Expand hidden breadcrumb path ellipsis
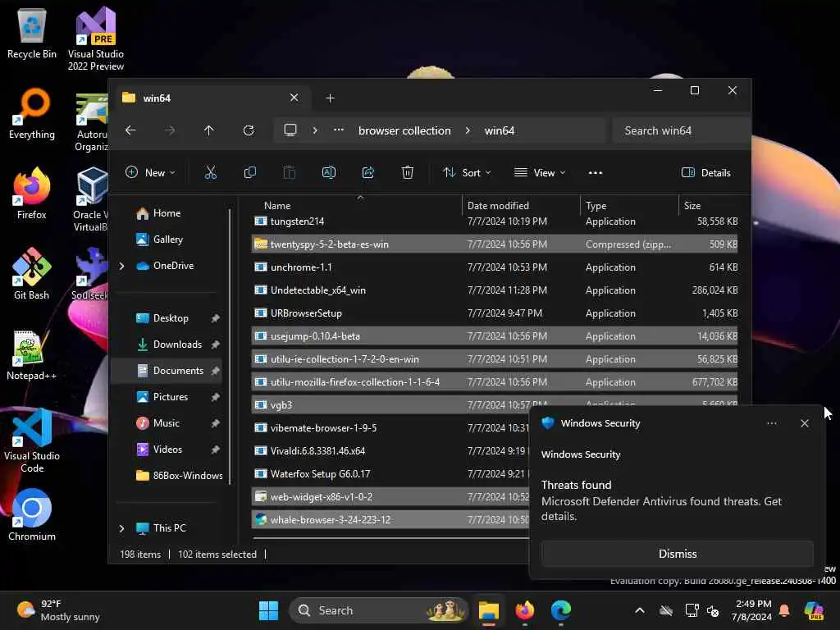Screen dimensions: 840x630 pos(339,130)
